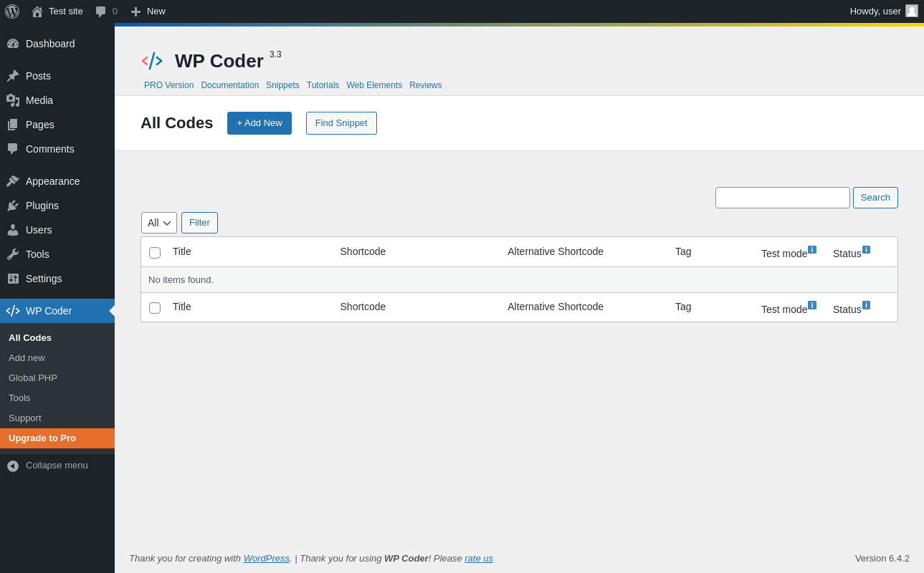The height and width of the screenshot is (573, 924).
Task: Click info icon next to header Test mode
Action: [812, 250]
